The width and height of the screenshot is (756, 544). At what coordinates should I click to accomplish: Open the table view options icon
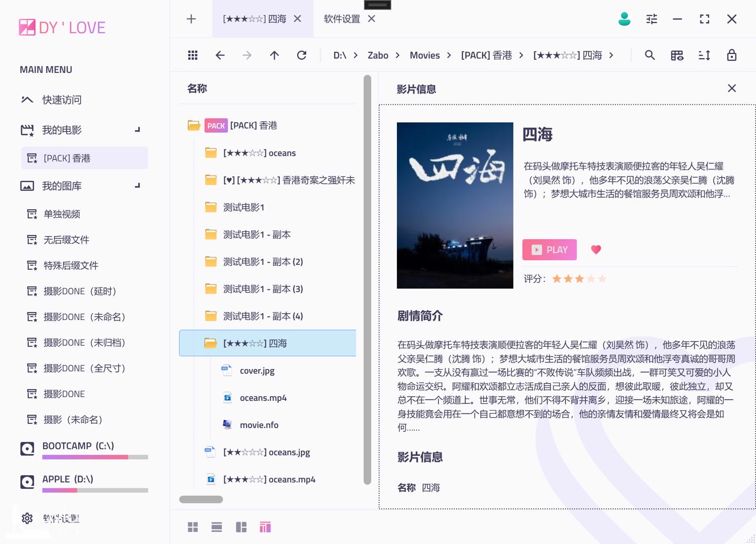point(677,55)
